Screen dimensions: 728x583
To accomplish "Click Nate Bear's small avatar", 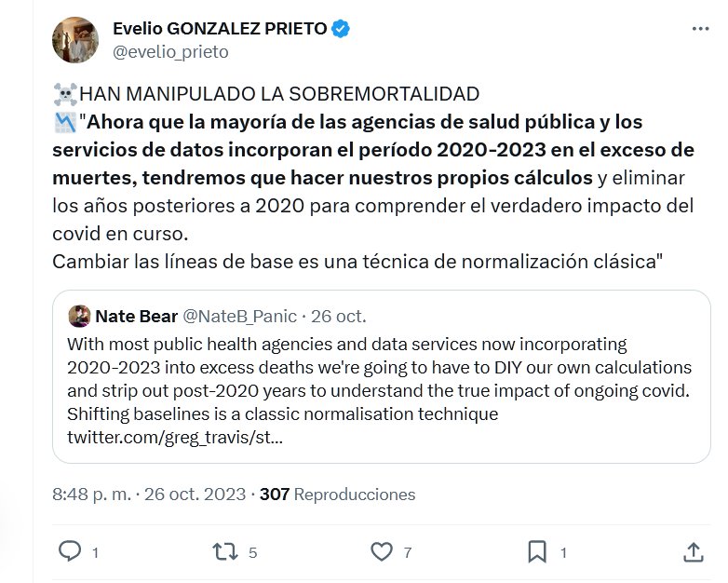I will (78, 315).
